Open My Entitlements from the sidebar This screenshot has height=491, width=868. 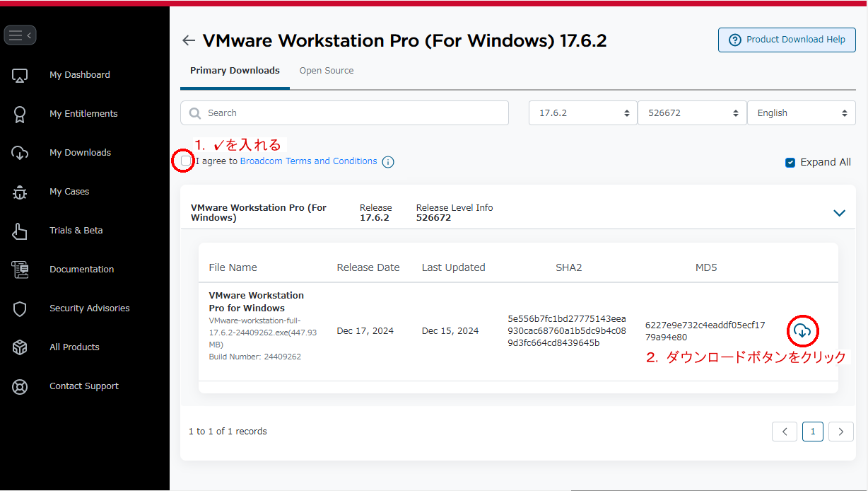83,114
